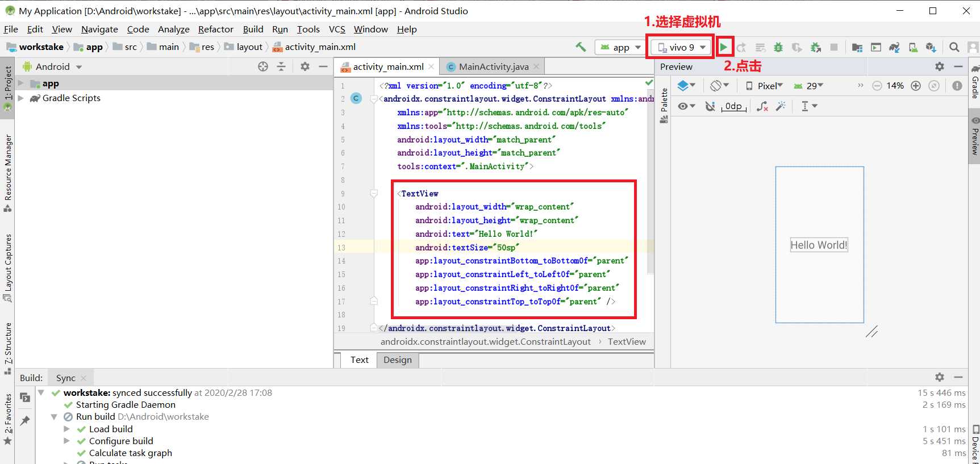Toggle the Gradle tool window on right edge
This screenshot has height=464, width=980.
[975, 81]
